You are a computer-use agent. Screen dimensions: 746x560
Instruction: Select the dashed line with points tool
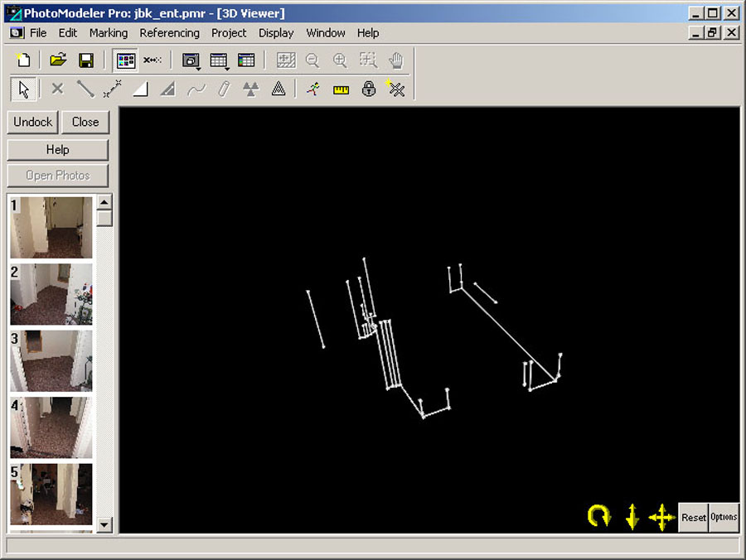[113, 89]
